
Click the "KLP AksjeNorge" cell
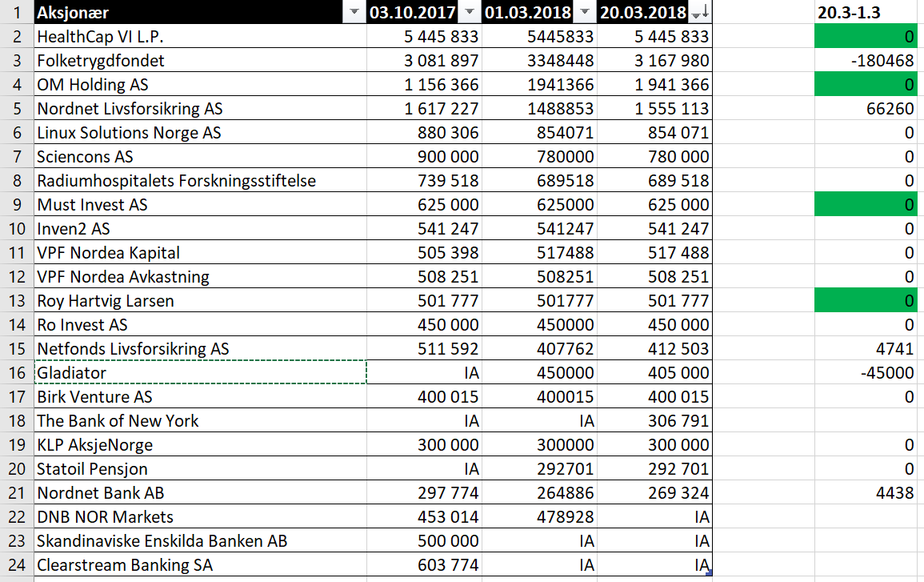tap(200, 444)
